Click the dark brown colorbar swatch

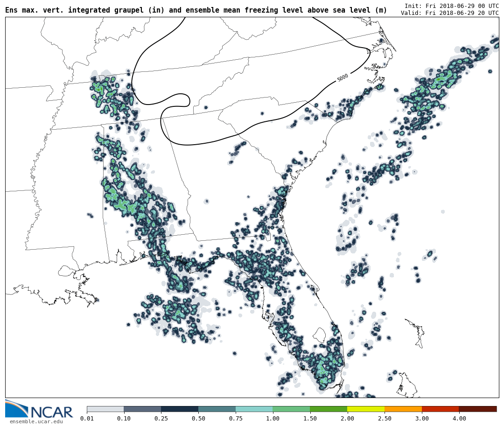tap(478, 409)
